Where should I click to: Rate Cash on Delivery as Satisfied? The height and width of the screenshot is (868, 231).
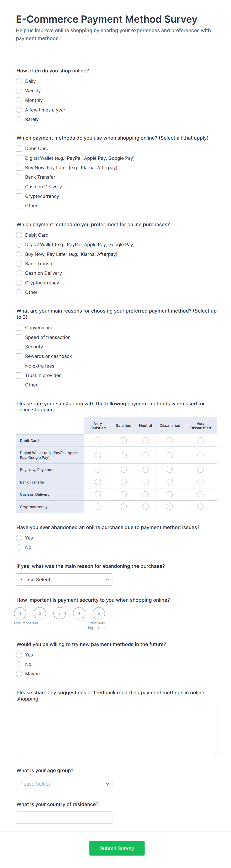click(124, 494)
